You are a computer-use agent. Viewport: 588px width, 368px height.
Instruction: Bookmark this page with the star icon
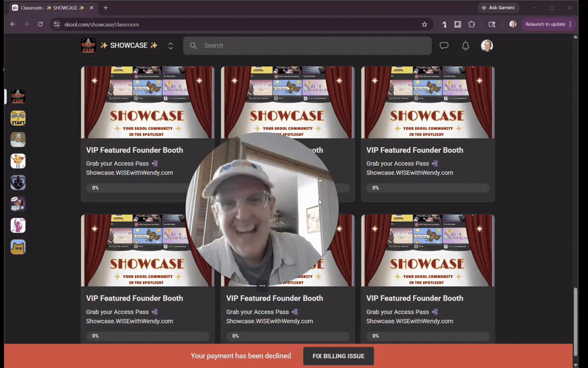[x=424, y=24]
